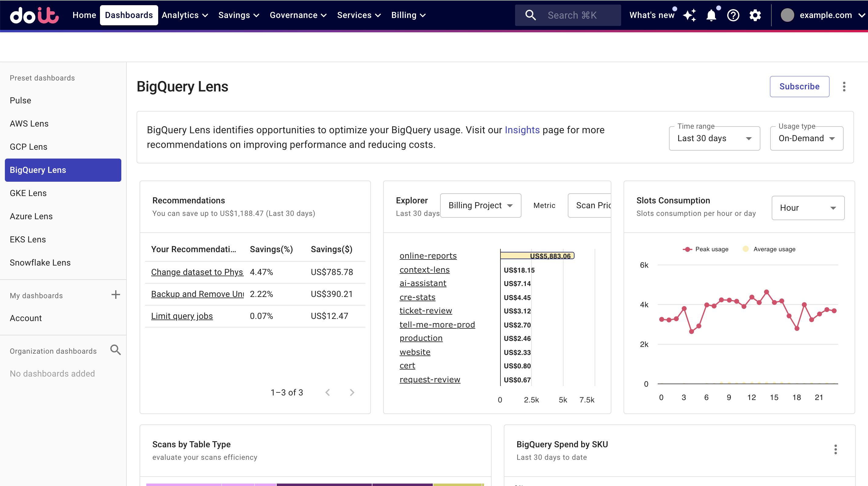Select the Dashboards tab
Image resolution: width=868 pixels, height=486 pixels.
tap(129, 15)
